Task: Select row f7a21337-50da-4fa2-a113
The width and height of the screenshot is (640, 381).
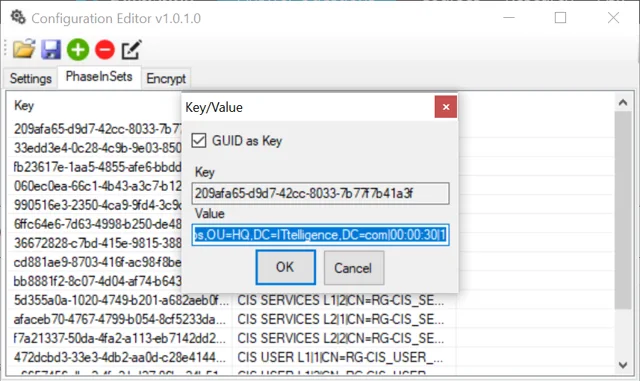Action: pyautogui.click(x=121, y=338)
